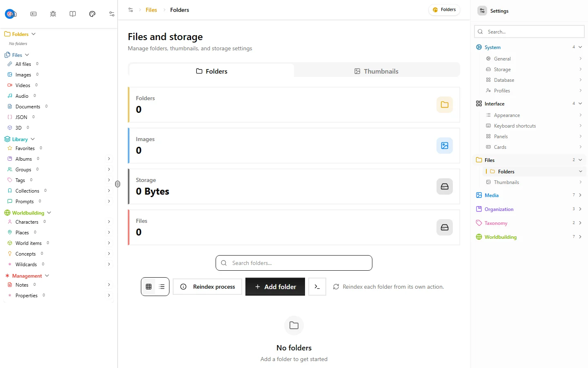The image size is (588, 368).
Task: Collapse the Library section in sidebar
Action: (33, 139)
